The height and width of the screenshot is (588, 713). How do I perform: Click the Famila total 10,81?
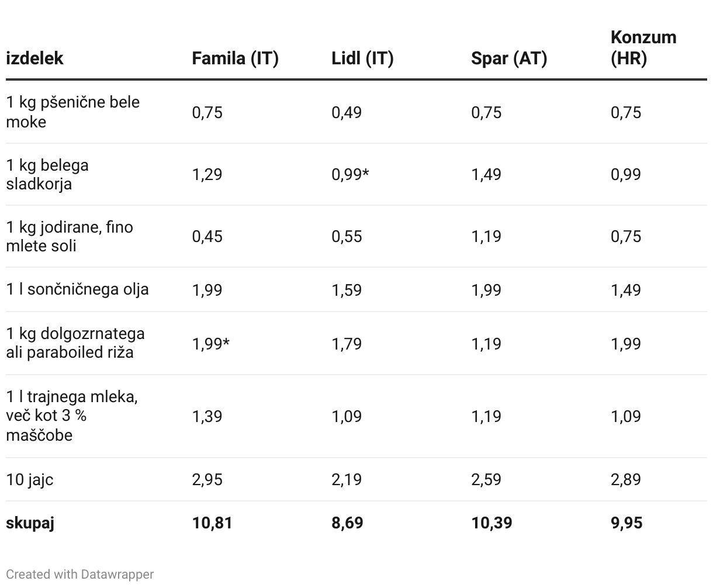click(212, 523)
